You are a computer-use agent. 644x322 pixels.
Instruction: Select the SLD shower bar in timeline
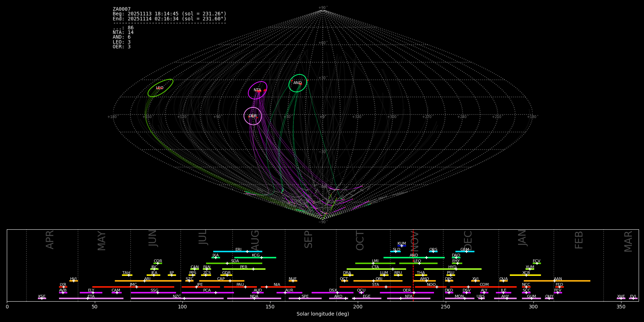(395, 252)
